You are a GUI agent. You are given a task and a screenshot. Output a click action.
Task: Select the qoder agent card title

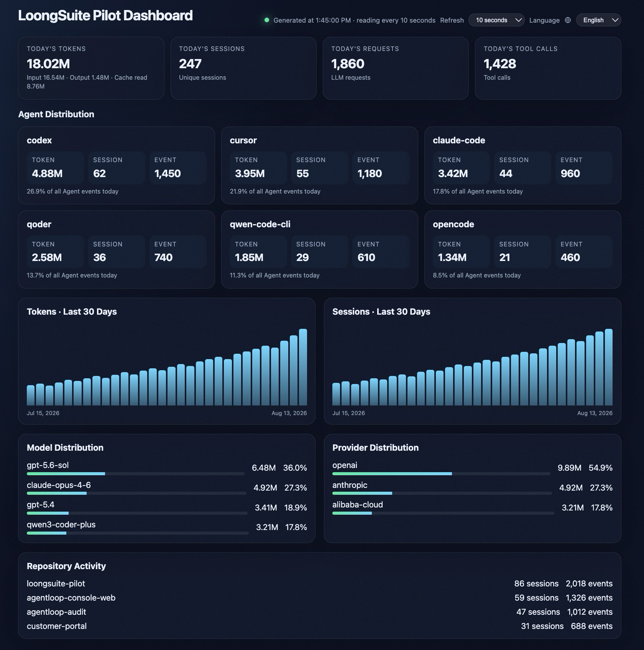tap(39, 224)
